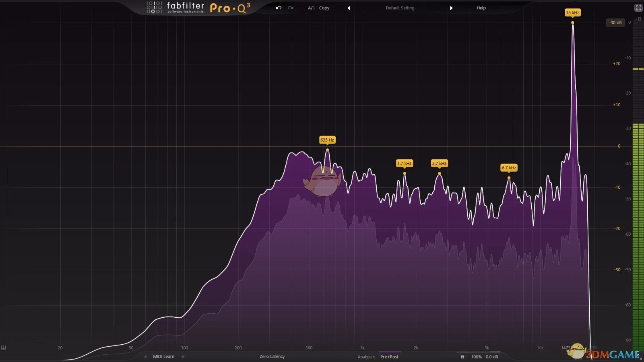
Task: Select the 635 Hz band node
Action: [327, 150]
